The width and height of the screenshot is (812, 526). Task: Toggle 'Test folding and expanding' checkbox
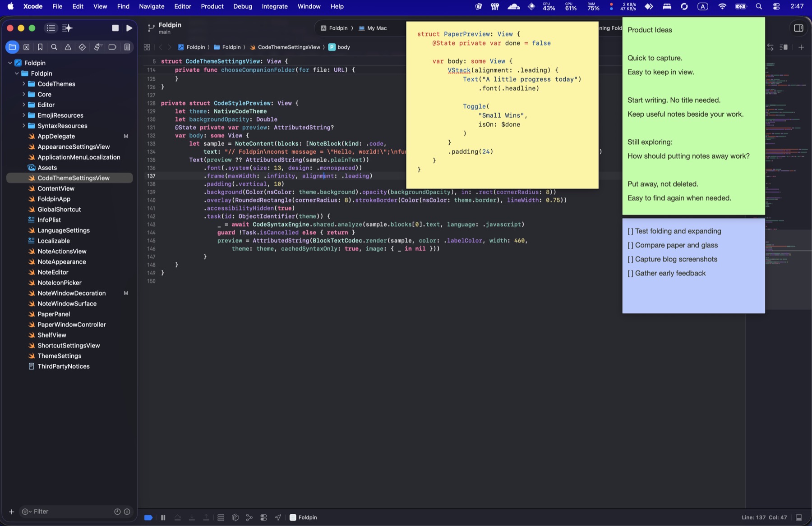(630, 231)
